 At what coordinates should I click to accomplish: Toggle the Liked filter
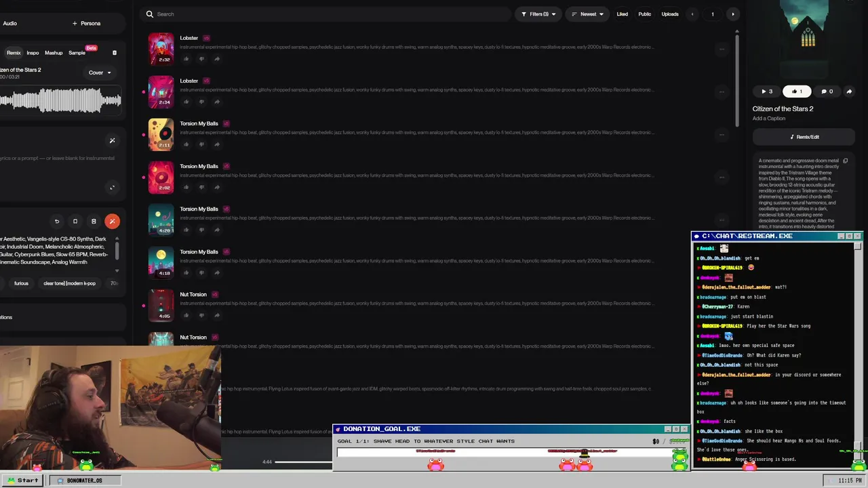(x=623, y=14)
